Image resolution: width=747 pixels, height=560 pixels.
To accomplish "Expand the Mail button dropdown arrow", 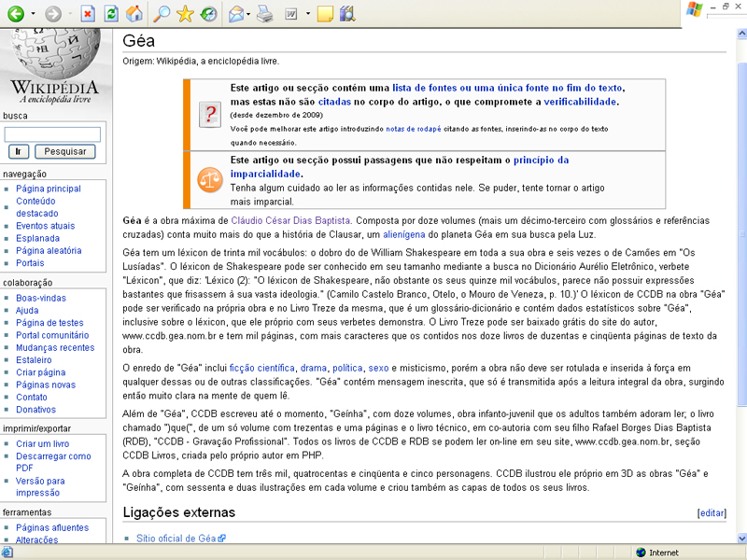I will pos(247,14).
